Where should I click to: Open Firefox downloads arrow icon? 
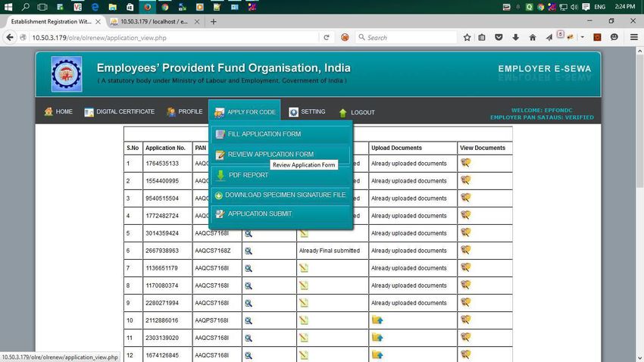point(515,37)
